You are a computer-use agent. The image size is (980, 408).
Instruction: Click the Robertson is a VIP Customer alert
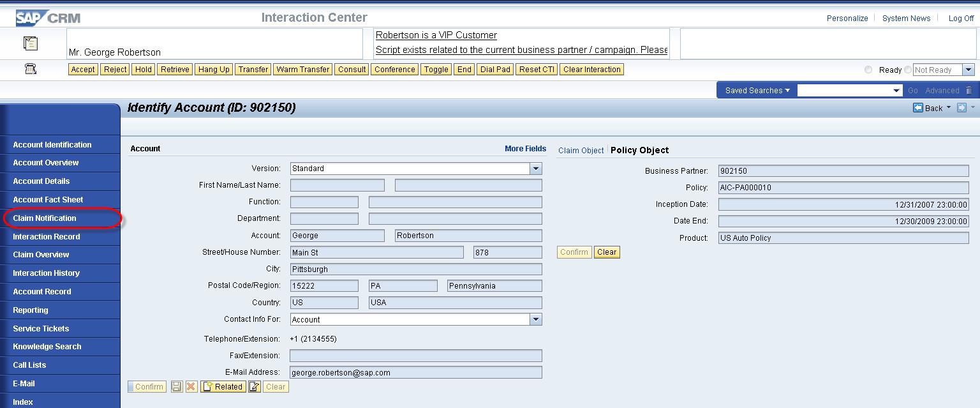pyautogui.click(x=436, y=35)
